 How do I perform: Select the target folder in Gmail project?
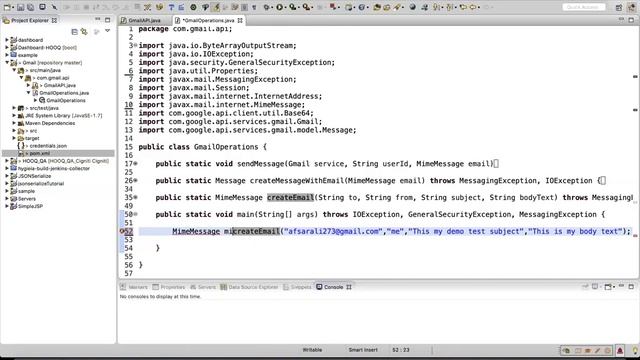(x=32, y=138)
